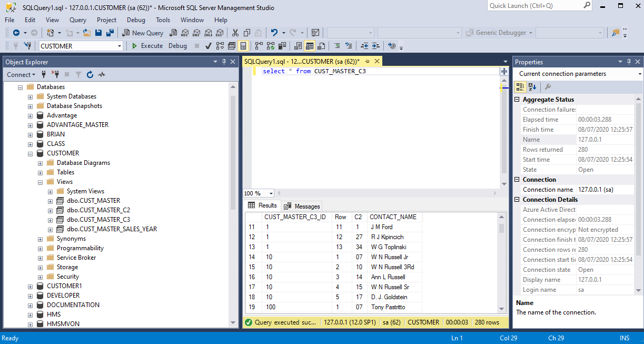Expand the System Databases node

coord(31,96)
